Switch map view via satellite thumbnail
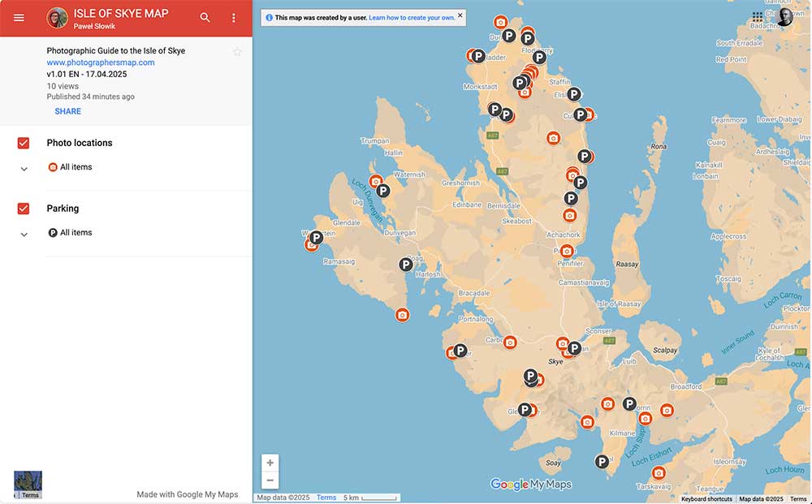Image resolution: width=812 pixels, height=504 pixels. pyautogui.click(x=28, y=485)
